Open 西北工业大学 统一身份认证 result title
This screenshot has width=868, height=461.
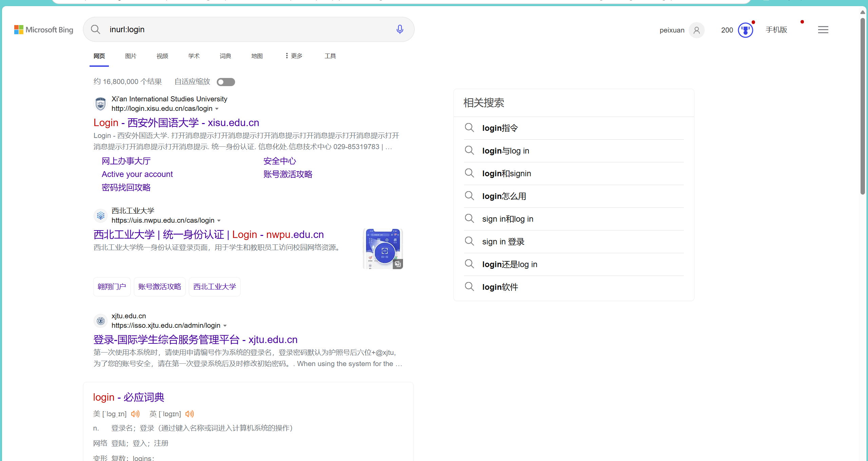tap(209, 235)
